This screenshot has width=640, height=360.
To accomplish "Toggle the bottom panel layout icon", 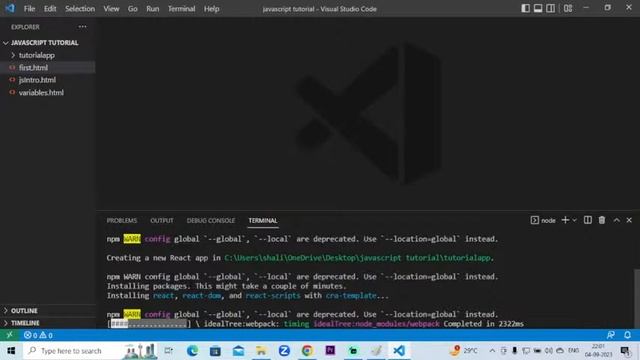I will pyautogui.click(x=538, y=8).
